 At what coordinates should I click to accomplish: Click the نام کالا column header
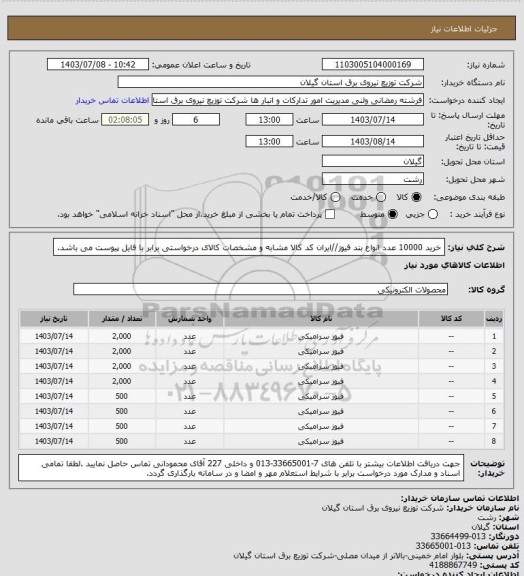click(321, 319)
